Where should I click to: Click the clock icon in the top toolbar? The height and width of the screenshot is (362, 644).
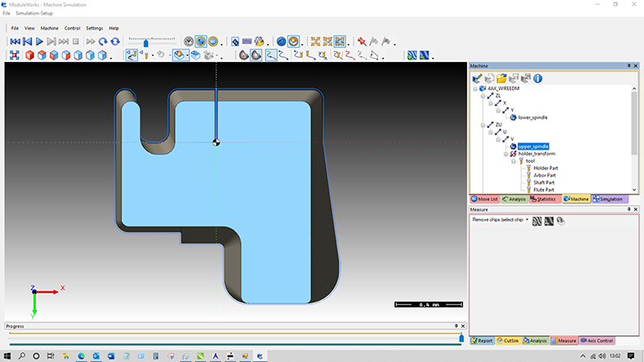188,41
